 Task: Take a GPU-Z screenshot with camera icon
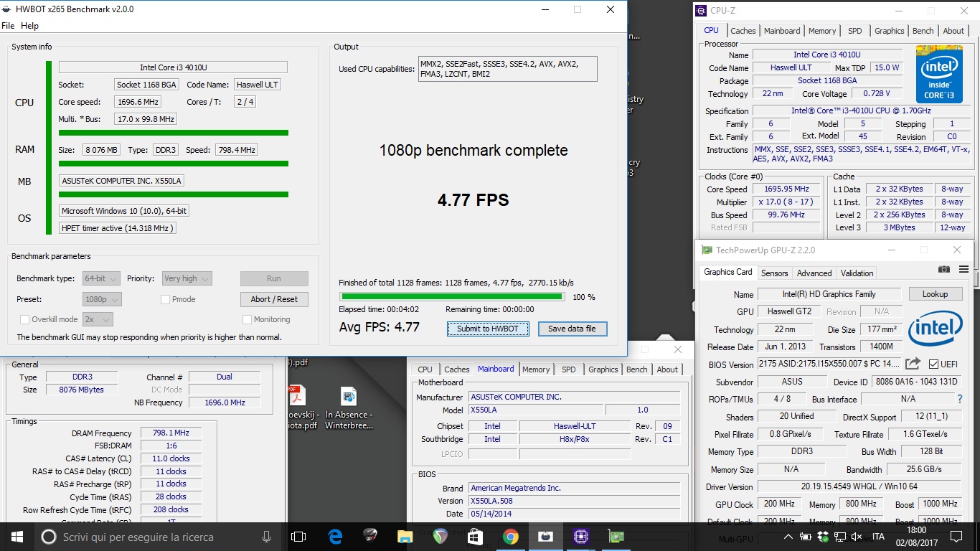(944, 269)
